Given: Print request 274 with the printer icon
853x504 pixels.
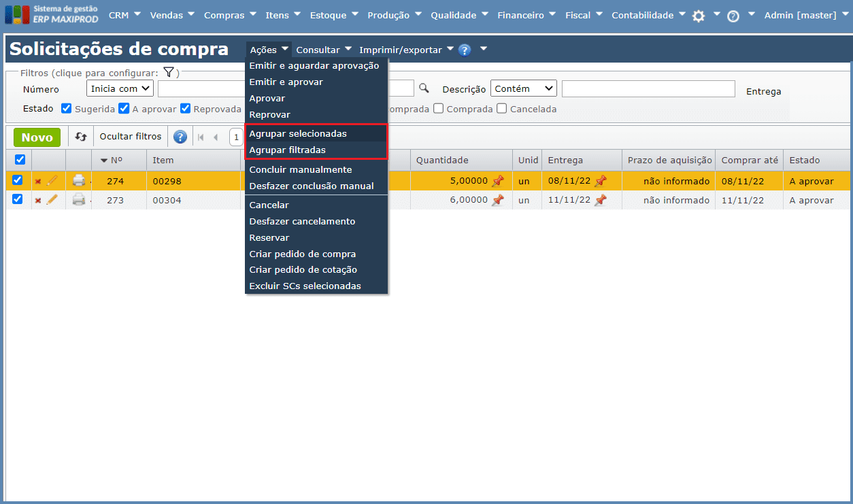Looking at the screenshot, I should [x=79, y=180].
